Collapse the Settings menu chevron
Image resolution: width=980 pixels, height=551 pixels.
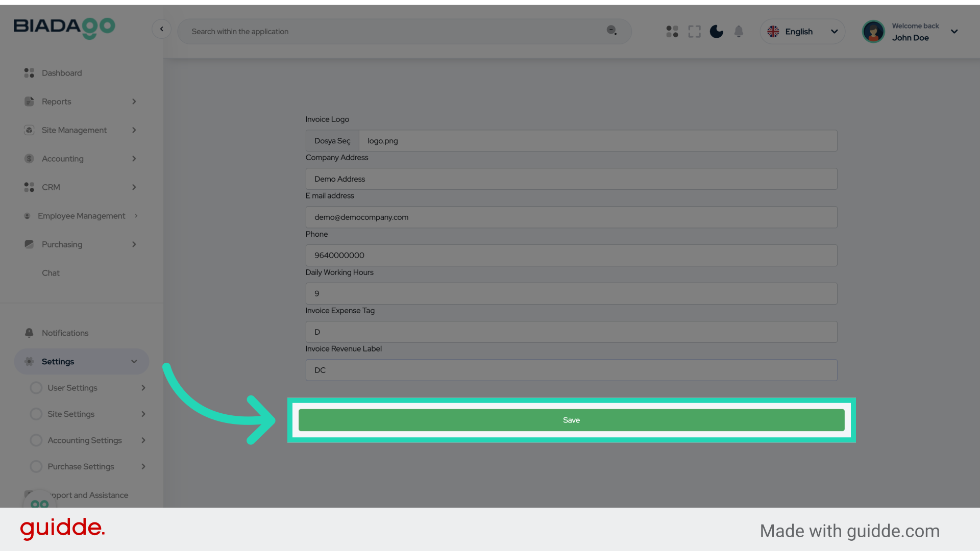pyautogui.click(x=134, y=362)
